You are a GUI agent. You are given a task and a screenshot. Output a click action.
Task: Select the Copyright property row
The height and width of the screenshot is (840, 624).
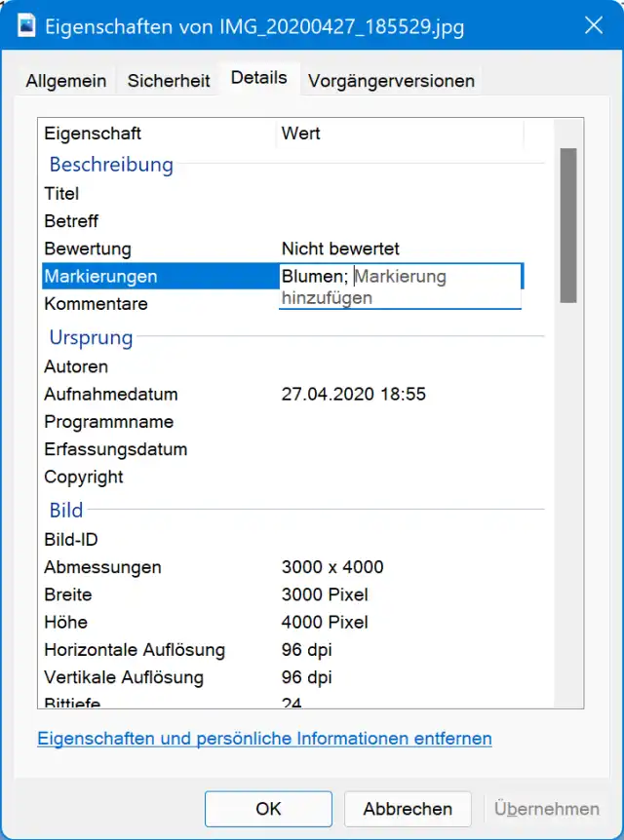coord(84,477)
